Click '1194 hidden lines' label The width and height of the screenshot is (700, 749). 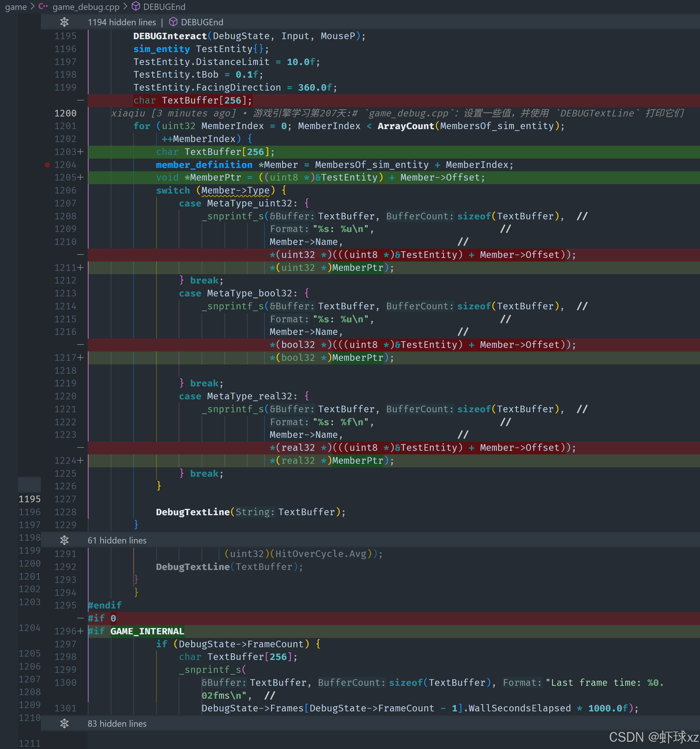pos(122,22)
